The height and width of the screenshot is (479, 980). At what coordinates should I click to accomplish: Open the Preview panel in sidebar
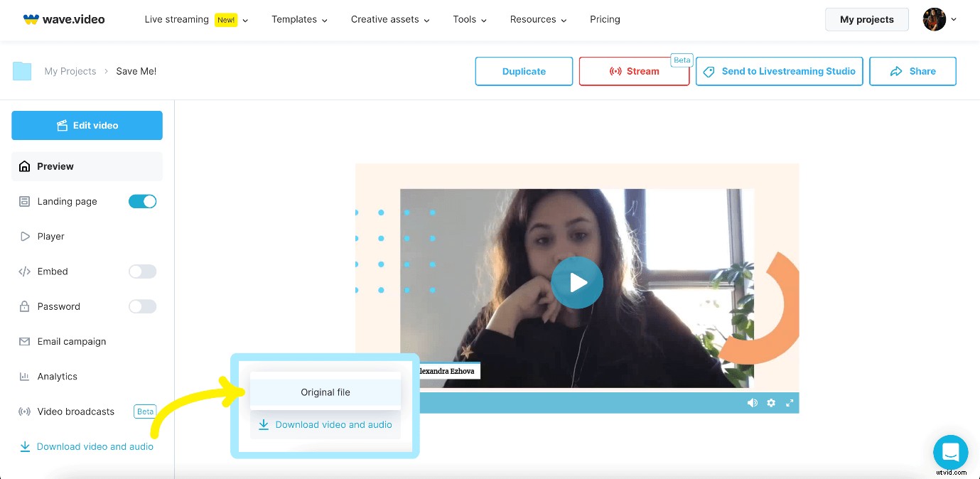55,166
